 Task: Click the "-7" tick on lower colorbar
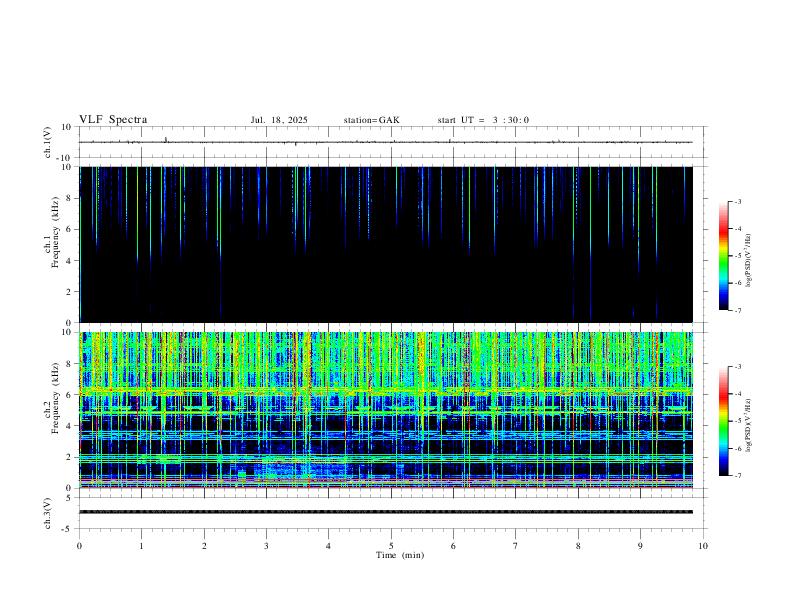737,476
